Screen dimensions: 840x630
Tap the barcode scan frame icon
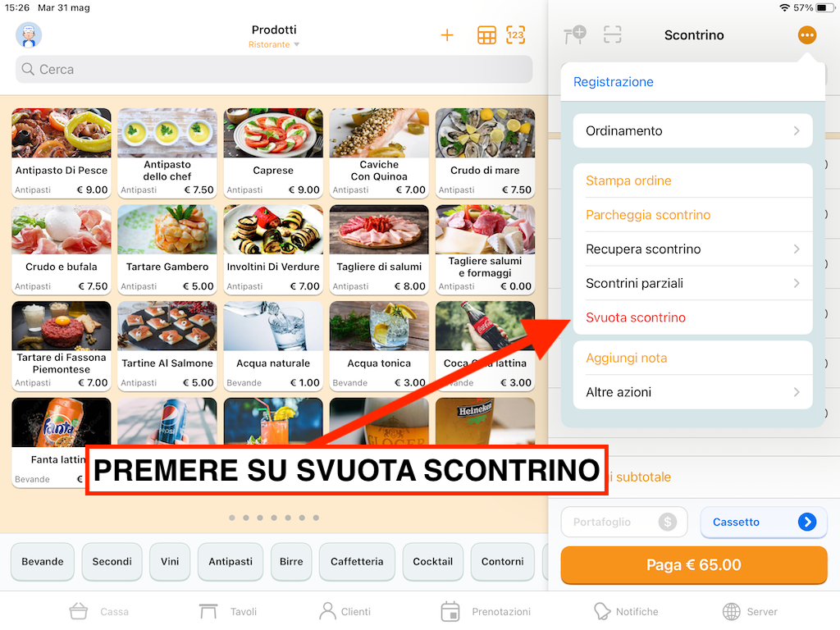coord(612,34)
